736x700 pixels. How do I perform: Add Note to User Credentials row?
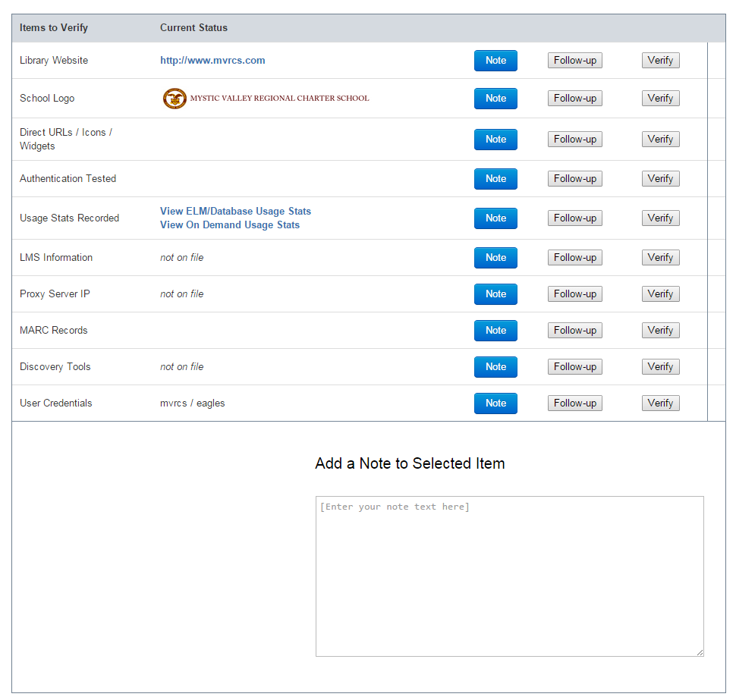495,403
